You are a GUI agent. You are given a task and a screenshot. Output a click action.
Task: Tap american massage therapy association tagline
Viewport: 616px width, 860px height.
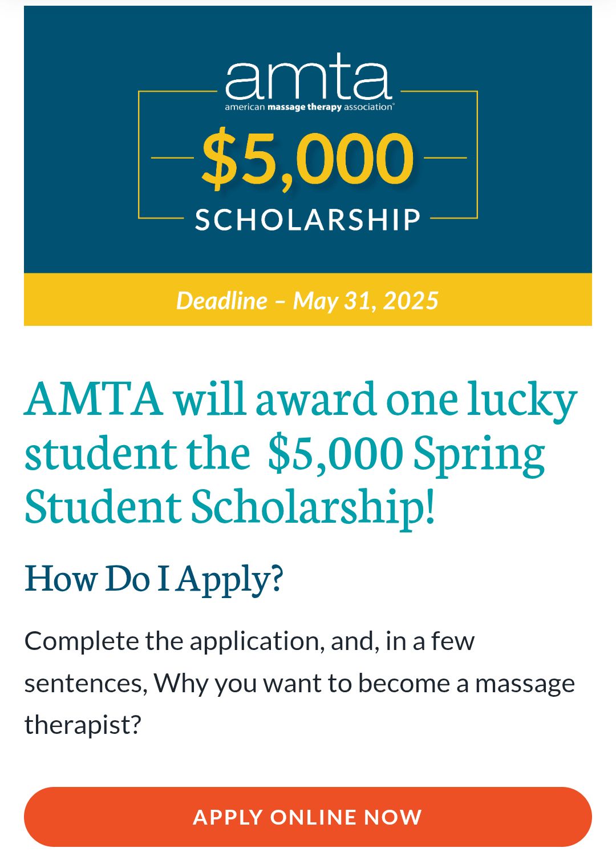point(309,107)
